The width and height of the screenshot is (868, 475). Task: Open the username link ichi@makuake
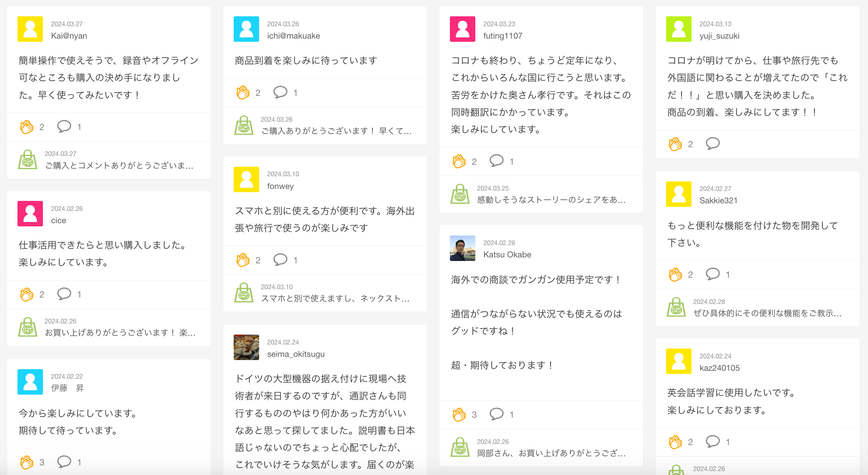pyautogui.click(x=293, y=36)
